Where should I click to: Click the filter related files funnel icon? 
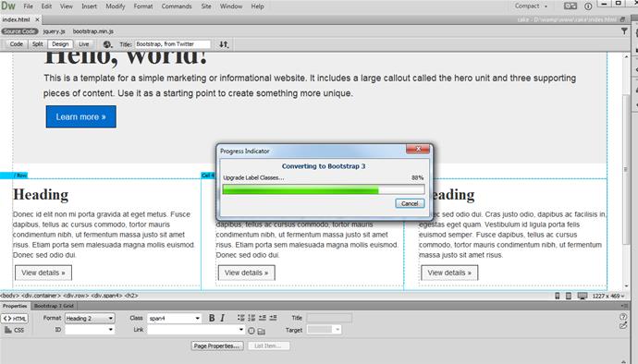pyautogui.click(x=624, y=31)
